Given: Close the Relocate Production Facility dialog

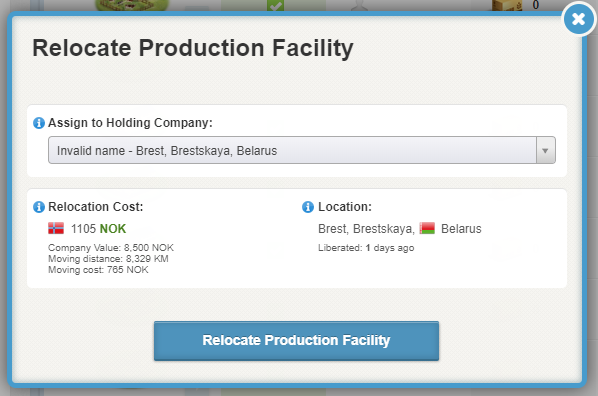Looking at the screenshot, I should pyautogui.click(x=579, y=19).
